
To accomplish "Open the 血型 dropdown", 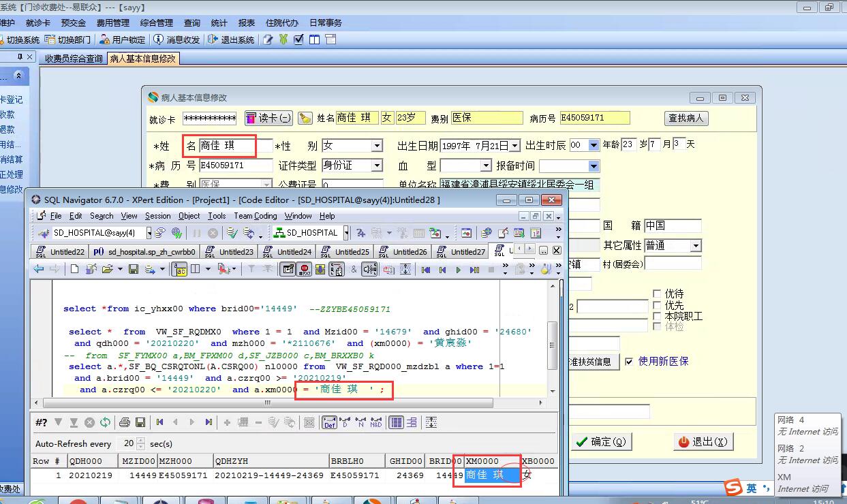I will (485, 166).
